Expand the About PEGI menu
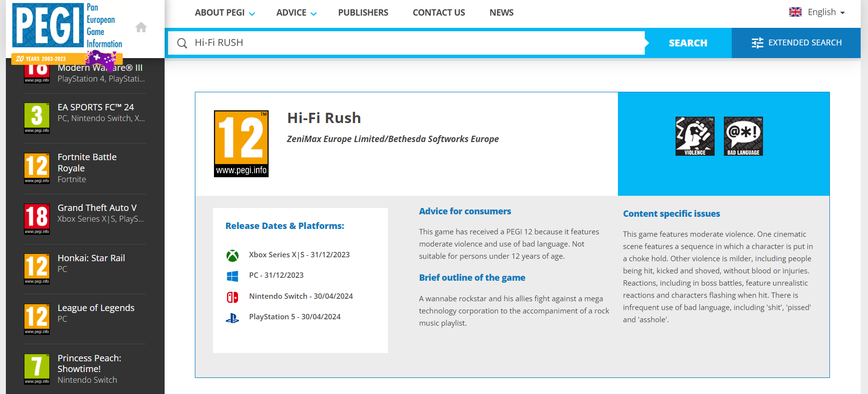 click(225, 13)
